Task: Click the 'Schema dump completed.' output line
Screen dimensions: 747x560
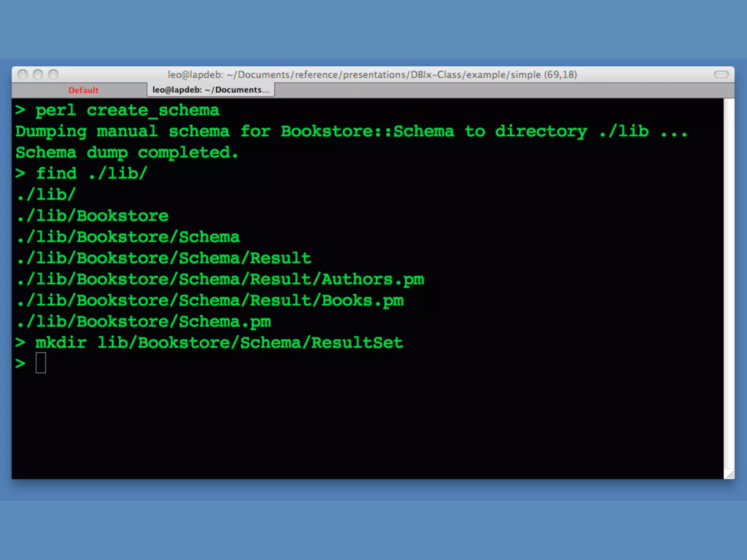Action: 127,152
